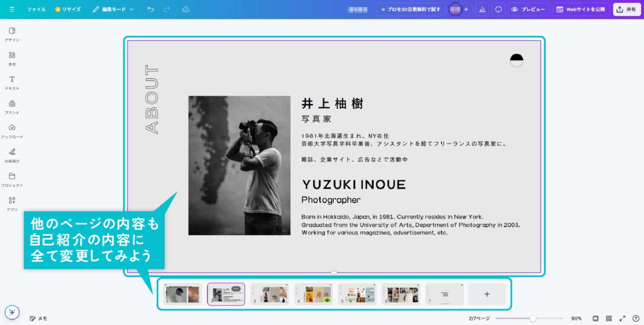
Task: Open the テキスト panel to add text
Action: pyautogui.click(x=12, y=83)
